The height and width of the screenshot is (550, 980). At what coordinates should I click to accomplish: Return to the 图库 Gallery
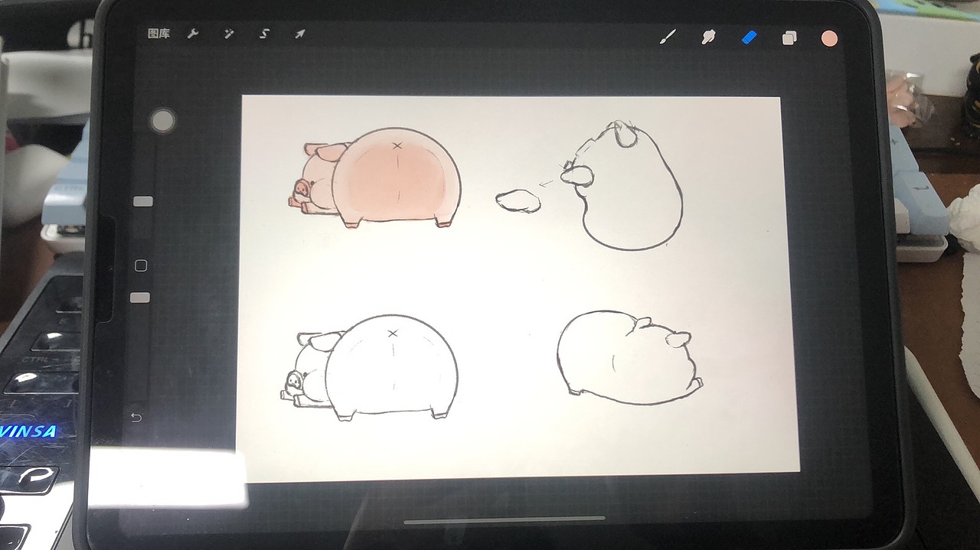[158, 33]
